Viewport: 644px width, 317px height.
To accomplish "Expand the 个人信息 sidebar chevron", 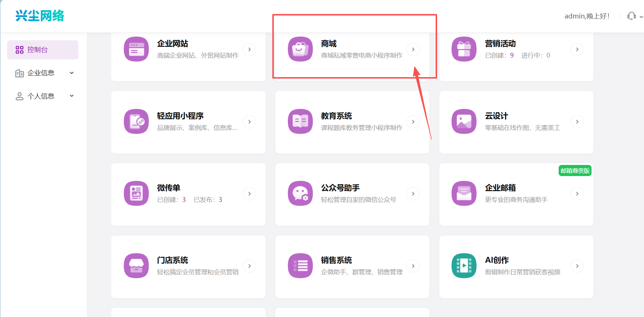I will pyautogui.click(x=72, y=96).
